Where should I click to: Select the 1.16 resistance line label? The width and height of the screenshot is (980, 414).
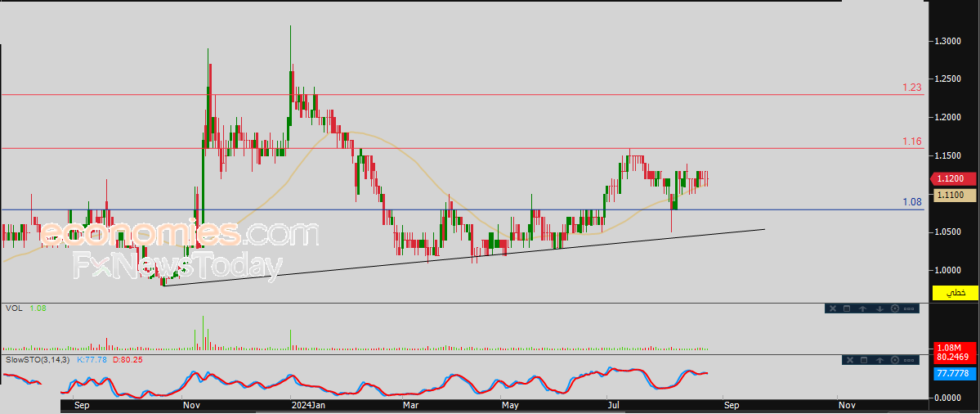[912, 142]
